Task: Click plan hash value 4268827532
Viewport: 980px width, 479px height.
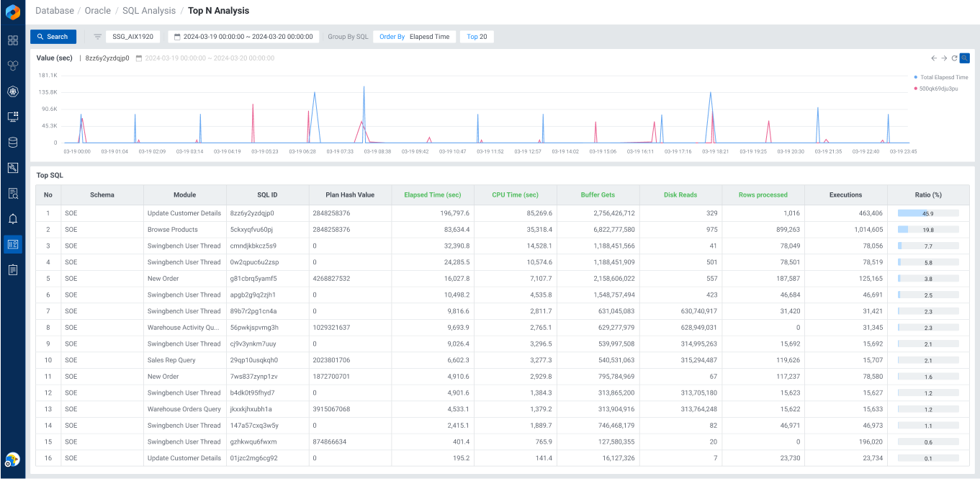Action: click(331, 279)
